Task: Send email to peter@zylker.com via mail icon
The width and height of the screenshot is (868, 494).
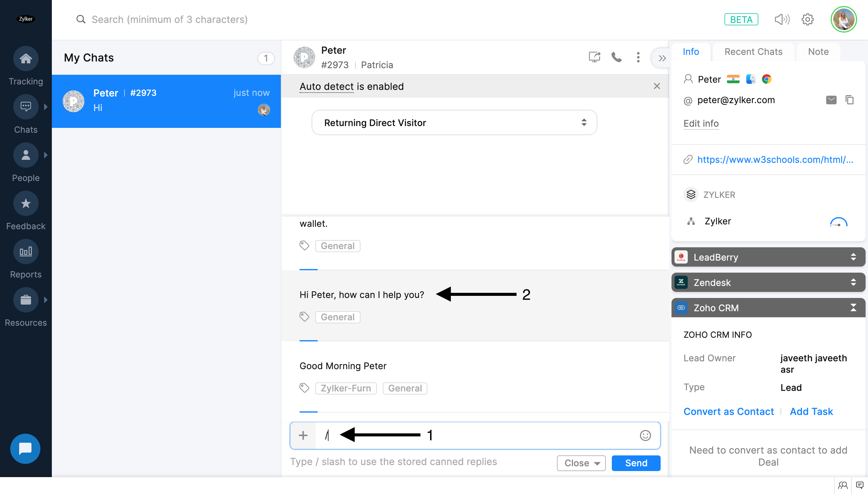Action: tap(831, 100)
